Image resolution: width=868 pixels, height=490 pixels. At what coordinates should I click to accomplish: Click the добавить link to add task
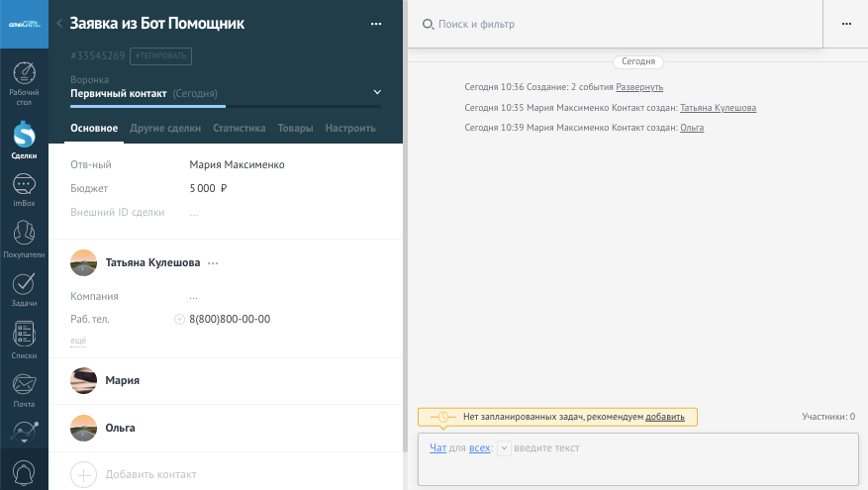(x=665, y=417)
